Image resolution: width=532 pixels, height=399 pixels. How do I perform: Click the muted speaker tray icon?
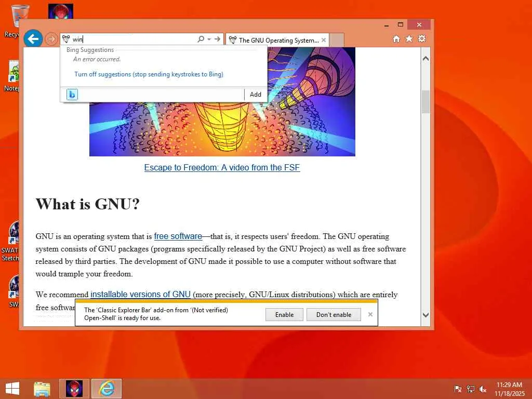[483, 389]
